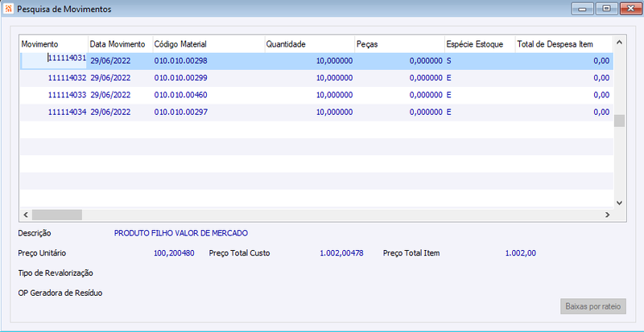This screenshot has width=644, height=332.
Task: Click the scroll up arrow of the grid
Action: [x=620, y=43]
